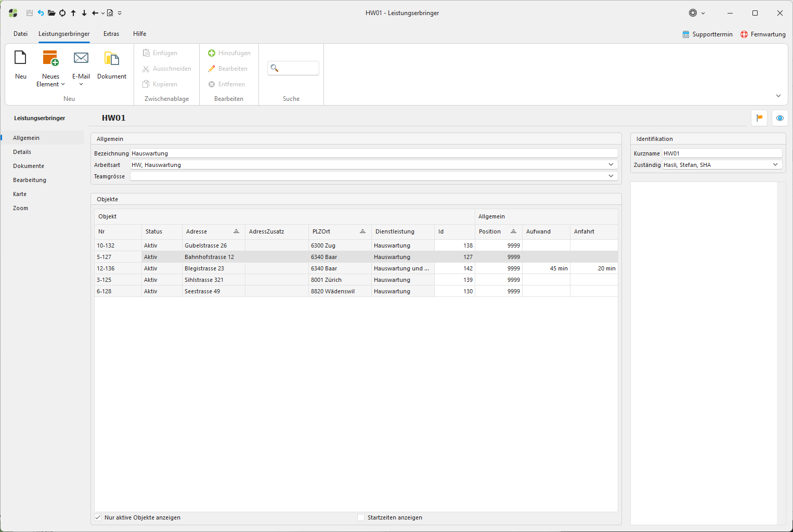Click the magnifier icon in search box
Viewport: 793px width, 532px height.
click(x=275, y=68)
